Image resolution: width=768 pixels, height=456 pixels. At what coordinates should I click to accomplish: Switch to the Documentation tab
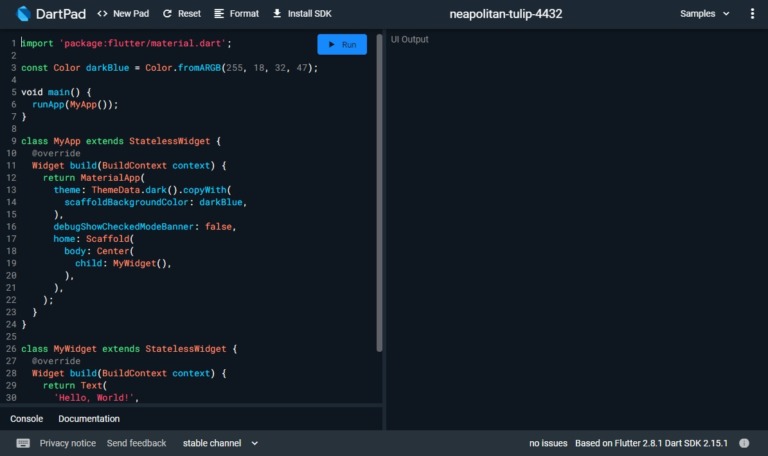pyautogui.click(x=89, y=419)
